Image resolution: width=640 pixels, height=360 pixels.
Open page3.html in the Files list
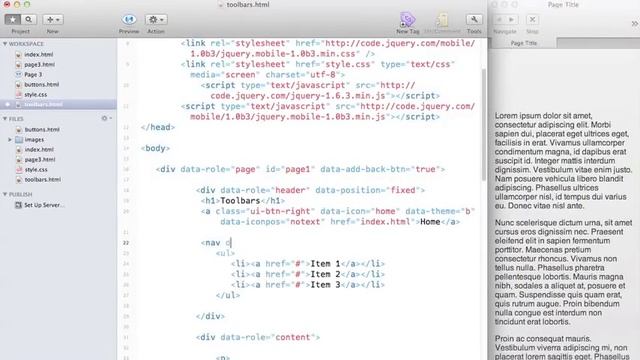40,160
